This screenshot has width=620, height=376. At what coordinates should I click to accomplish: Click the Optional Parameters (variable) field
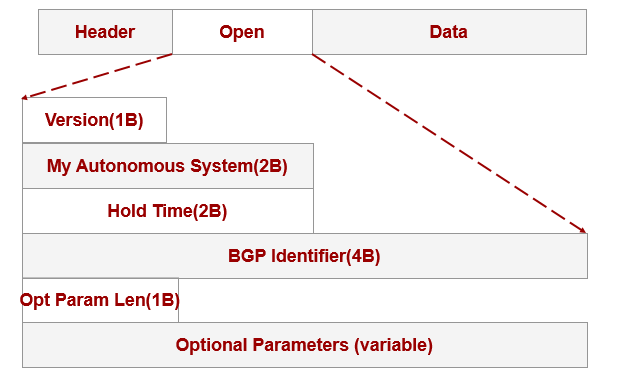305,345
